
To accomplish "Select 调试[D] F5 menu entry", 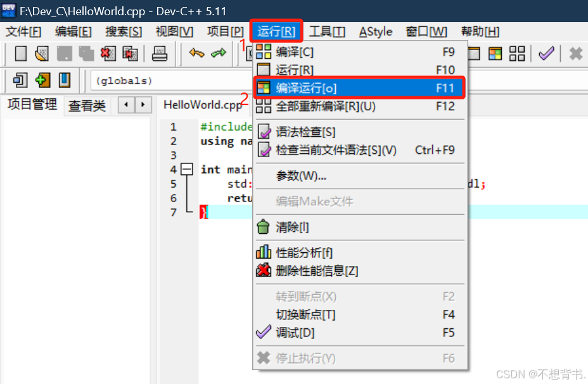I will click(360, 332).
